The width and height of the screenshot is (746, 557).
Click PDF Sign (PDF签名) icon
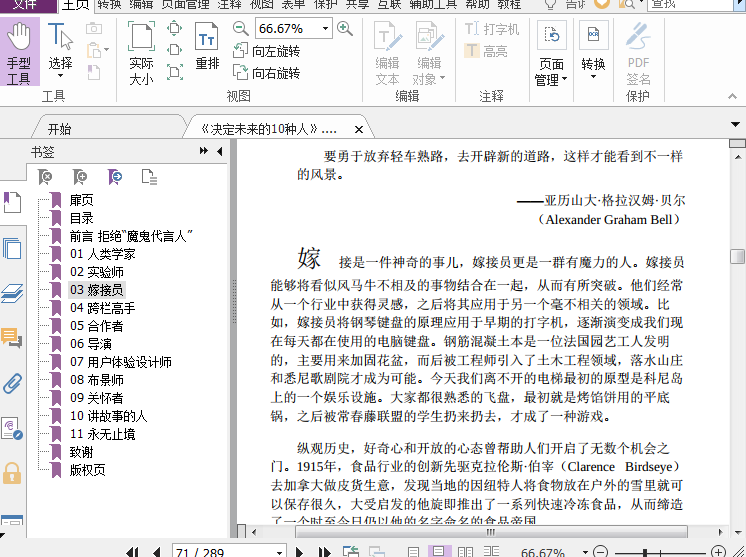click(x=638, y=54)
